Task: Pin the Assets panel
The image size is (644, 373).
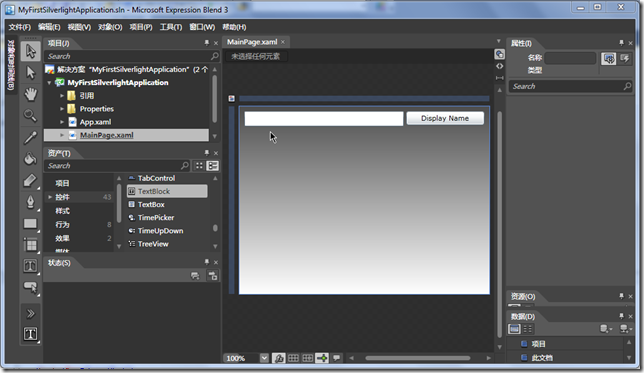Action: pyautogui.click(x=207, y=152)
